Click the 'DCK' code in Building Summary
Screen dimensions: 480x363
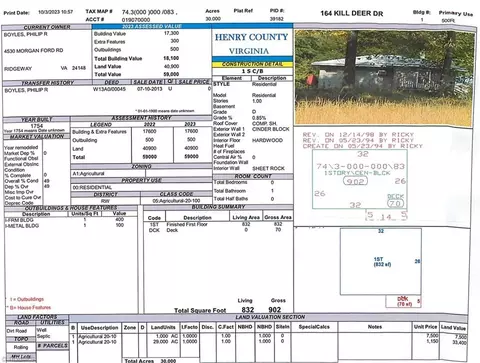tap(154, 230)
